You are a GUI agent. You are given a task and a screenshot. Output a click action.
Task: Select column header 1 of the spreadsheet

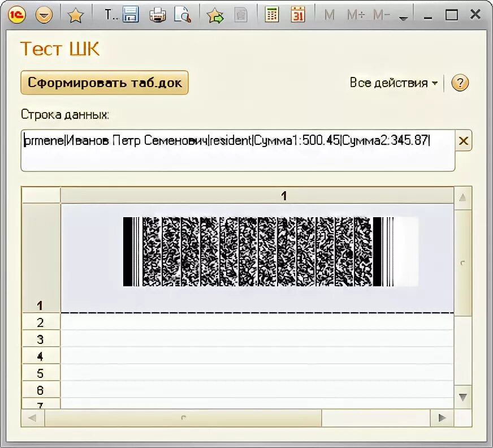[257, 196]
